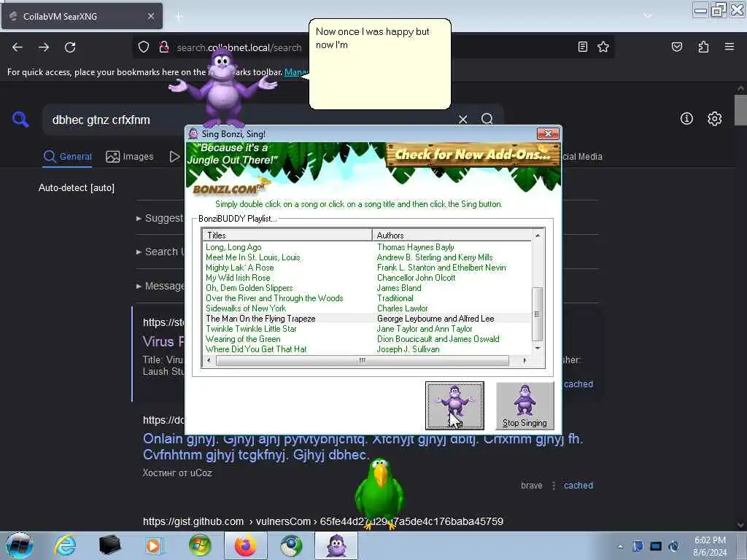The image size is (747, 560).
Task: Open the tracking protection shield icon
Action: click(144, 47)
